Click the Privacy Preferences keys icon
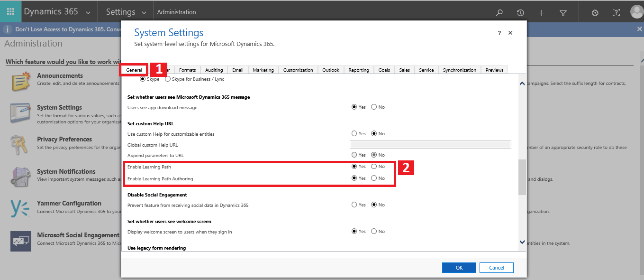Screen dimensions: 644x280 20,145
